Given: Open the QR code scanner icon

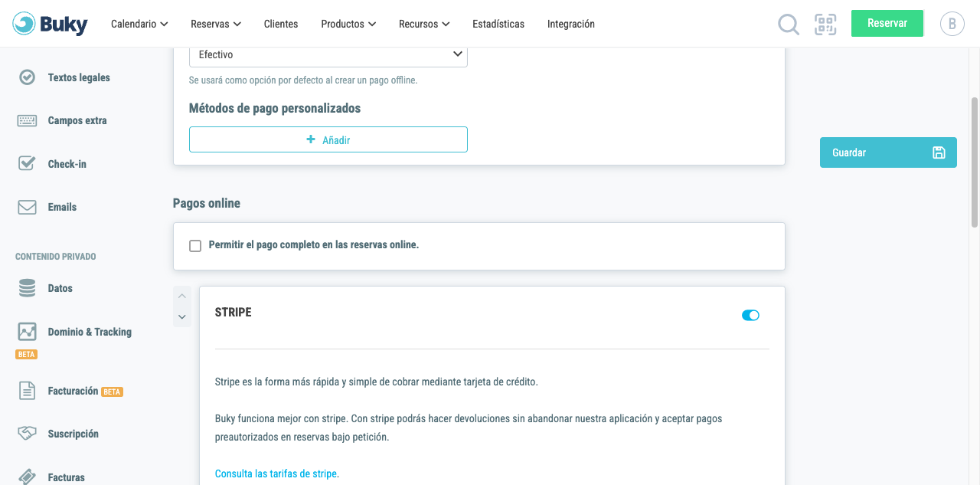Looking at the screenshot, I should [x=825, y=25].
